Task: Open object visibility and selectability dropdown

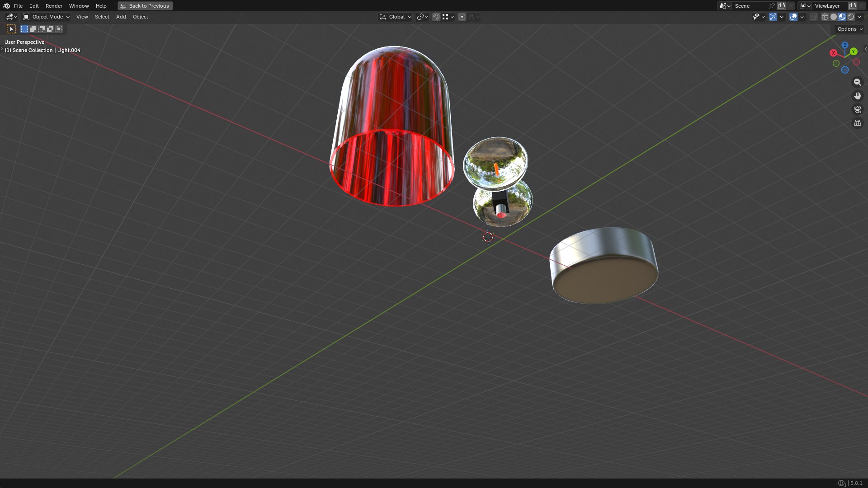Action: [759, 17]
